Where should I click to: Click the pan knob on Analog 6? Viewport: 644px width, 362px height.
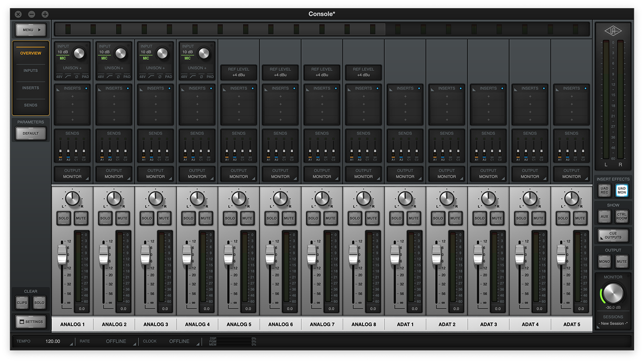(280, 198)
